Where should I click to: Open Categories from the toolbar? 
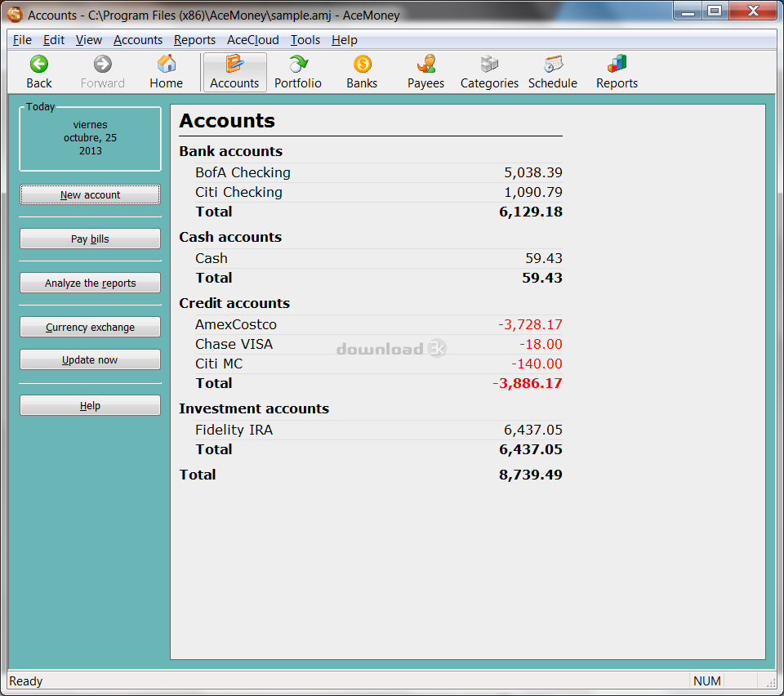(489, 72)
